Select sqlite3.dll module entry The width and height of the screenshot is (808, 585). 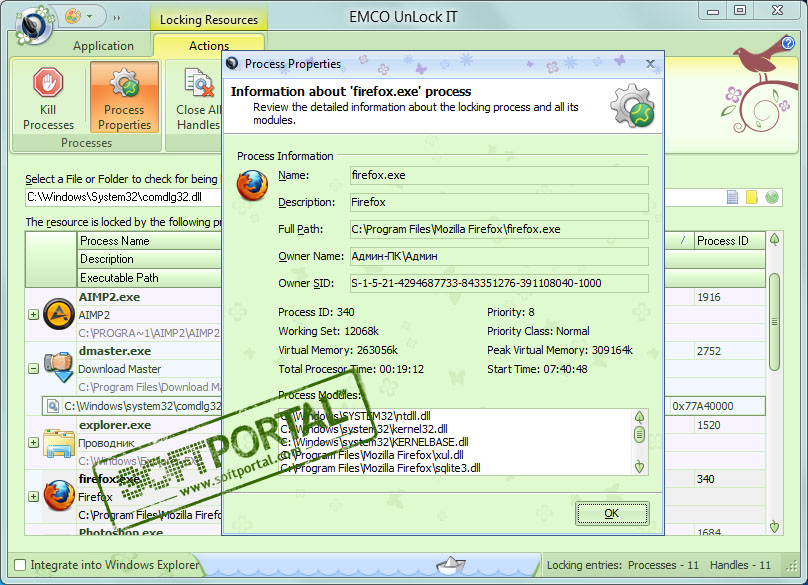380,468
